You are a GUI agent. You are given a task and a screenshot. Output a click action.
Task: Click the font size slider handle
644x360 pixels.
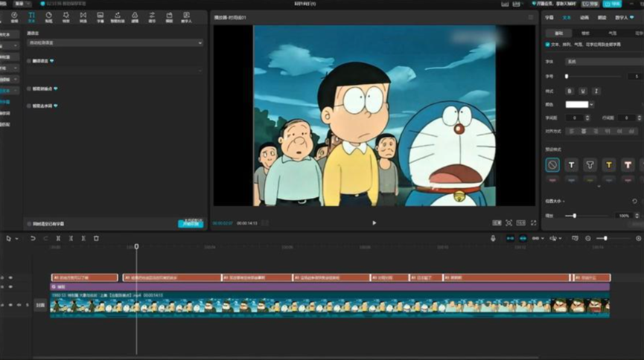pyautogui.click(x=567, y=77)
